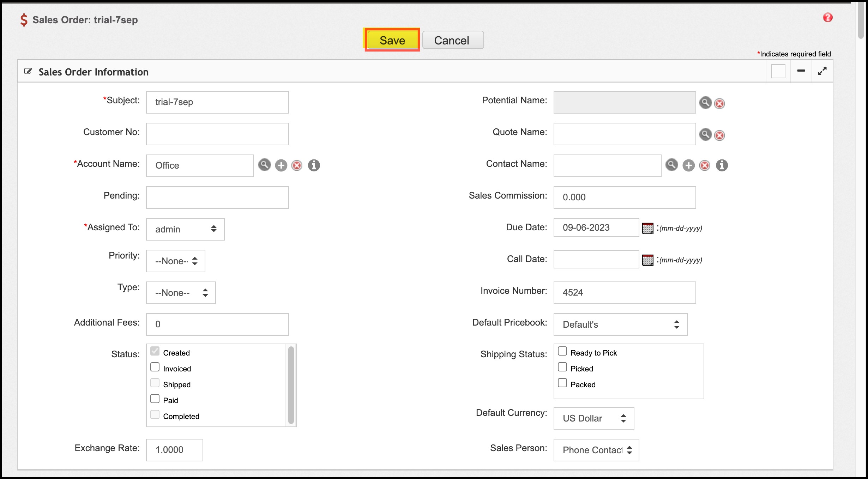
Task: Click the Potential Name search icon
Action: click(x=705, y=103)
